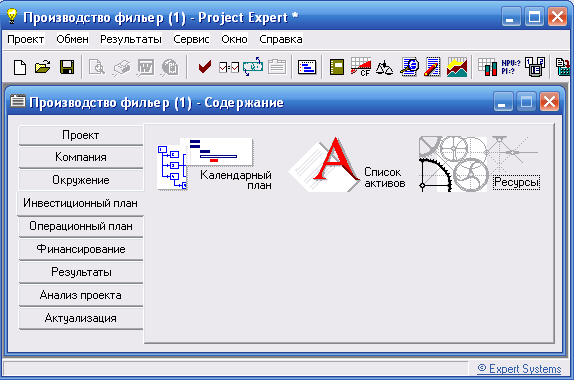
Task: Click the grayed clipboard paste icon
Action: click(x=277, y=67)
